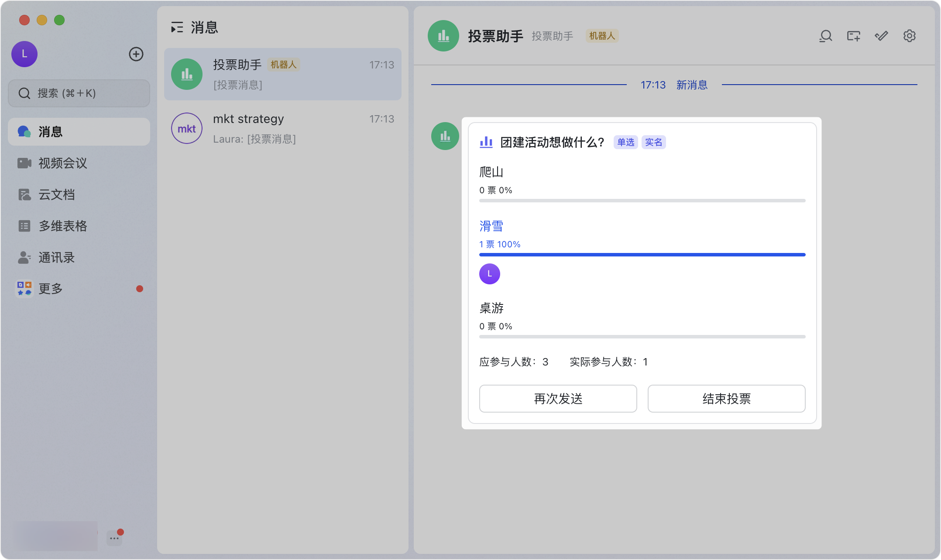Click the magnifier to search chat history

[x=825, y=36]
